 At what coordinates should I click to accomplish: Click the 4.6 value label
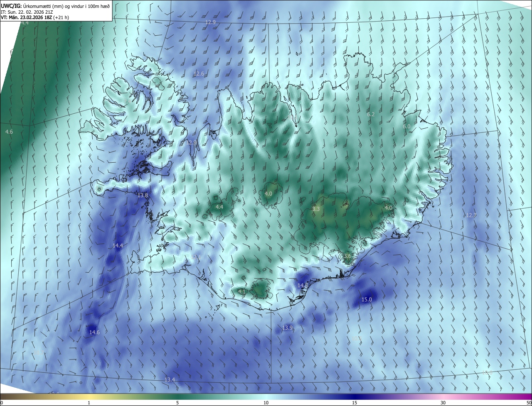pyautogui.click(x=9, y=132)
